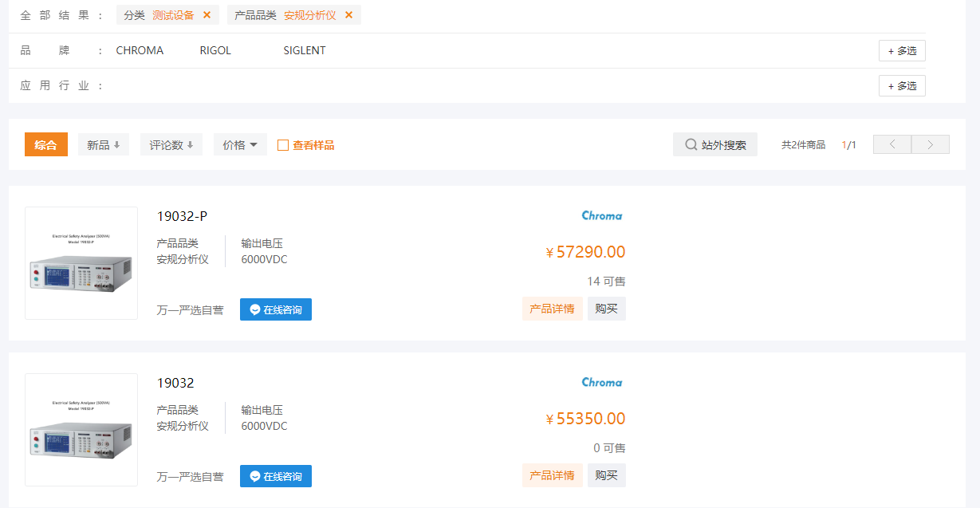The height and width of the screenshot is (508, 980).
Task: Start 在线咨询 chat for 19032
Action: 276,476
